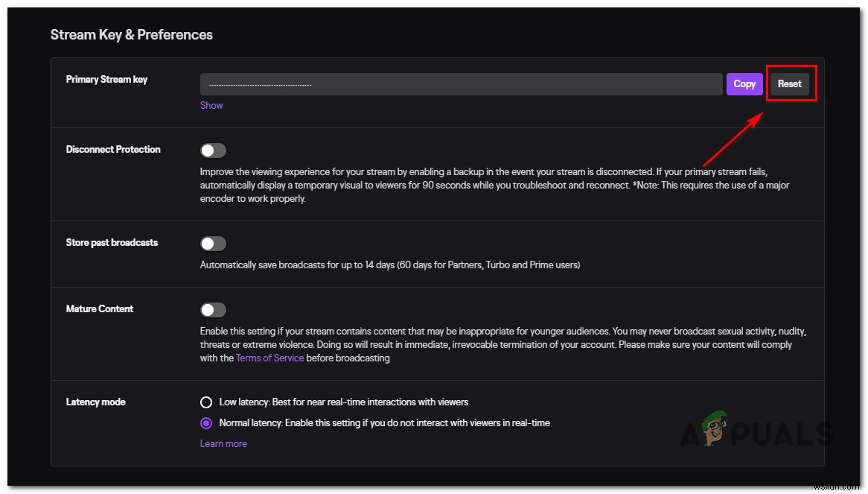
Task: Enable the Mature Content setting
Action: tap(213, 309)
